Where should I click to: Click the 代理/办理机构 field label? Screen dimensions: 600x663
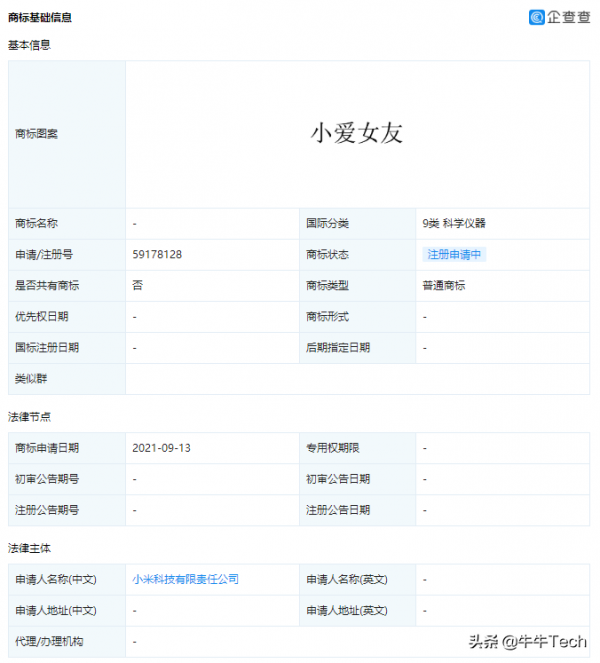click(49, 641)
